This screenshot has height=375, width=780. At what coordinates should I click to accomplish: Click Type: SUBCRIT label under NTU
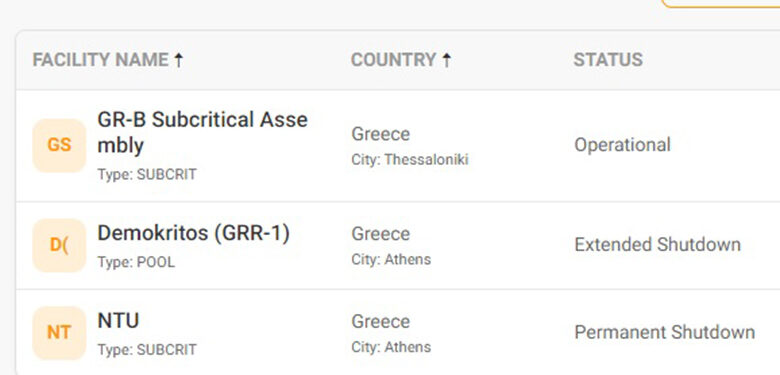pyautogui.click(x=147, y=350)
